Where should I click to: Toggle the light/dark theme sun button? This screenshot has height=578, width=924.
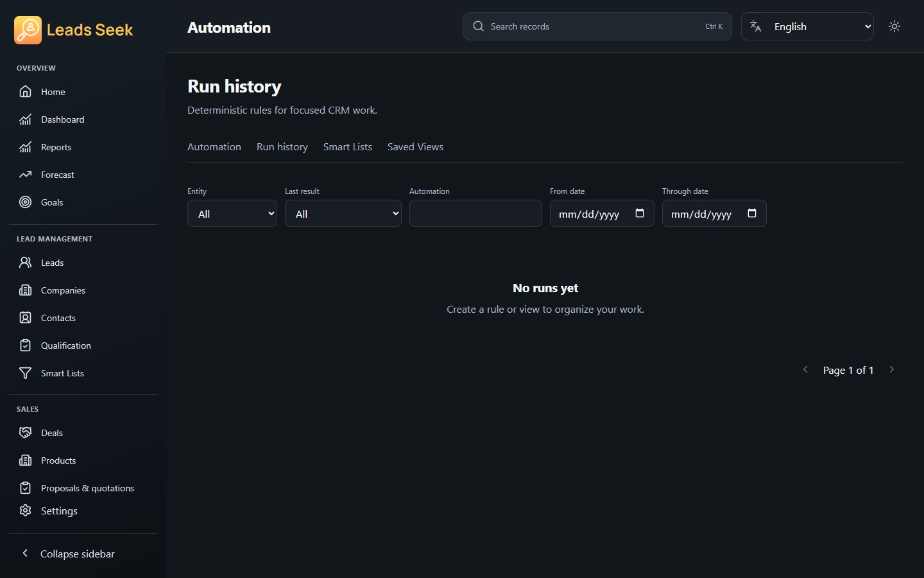point(894,26)
